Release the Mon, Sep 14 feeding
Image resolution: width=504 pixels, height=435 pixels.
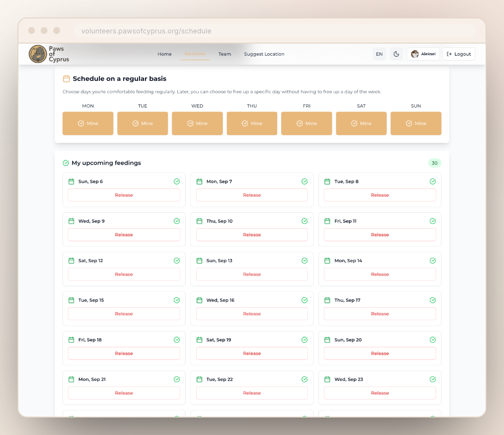380,274
